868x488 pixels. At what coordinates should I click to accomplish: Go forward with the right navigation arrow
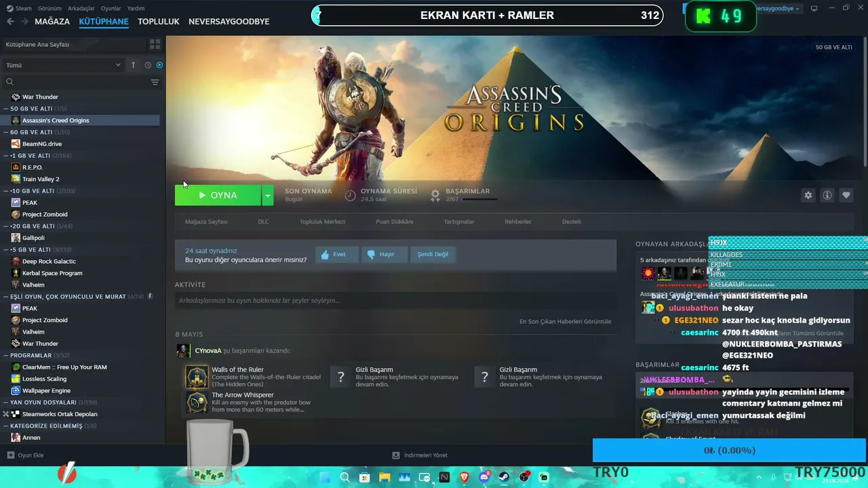pos(24,21)
